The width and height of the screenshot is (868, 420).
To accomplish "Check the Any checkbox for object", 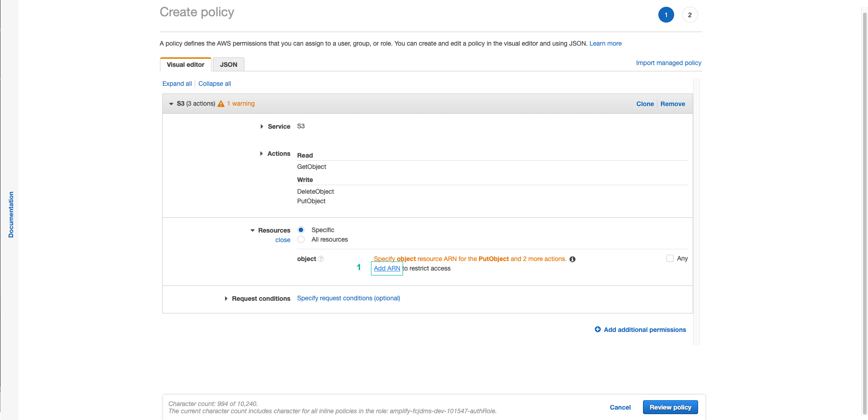I will pyautogui.click(x=670, y=258).
